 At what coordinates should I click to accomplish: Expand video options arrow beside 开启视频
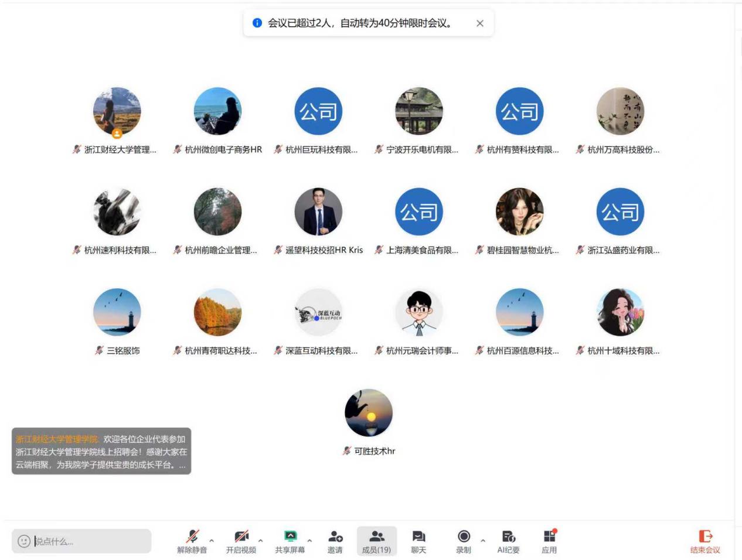click(x=260, y=541)
